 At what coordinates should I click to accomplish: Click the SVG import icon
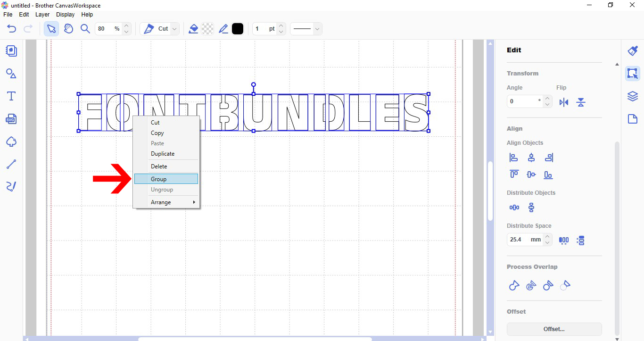[x=11, y=119]
